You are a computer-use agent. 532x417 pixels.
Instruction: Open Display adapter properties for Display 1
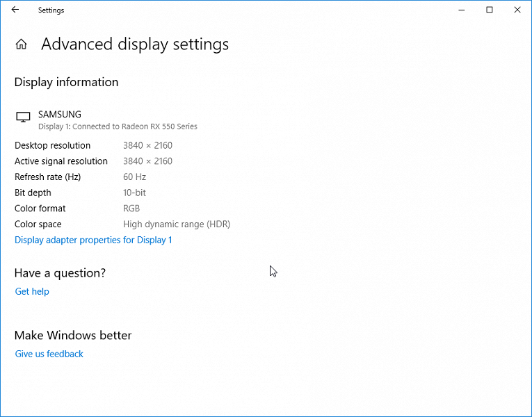[x=93, y=240]
